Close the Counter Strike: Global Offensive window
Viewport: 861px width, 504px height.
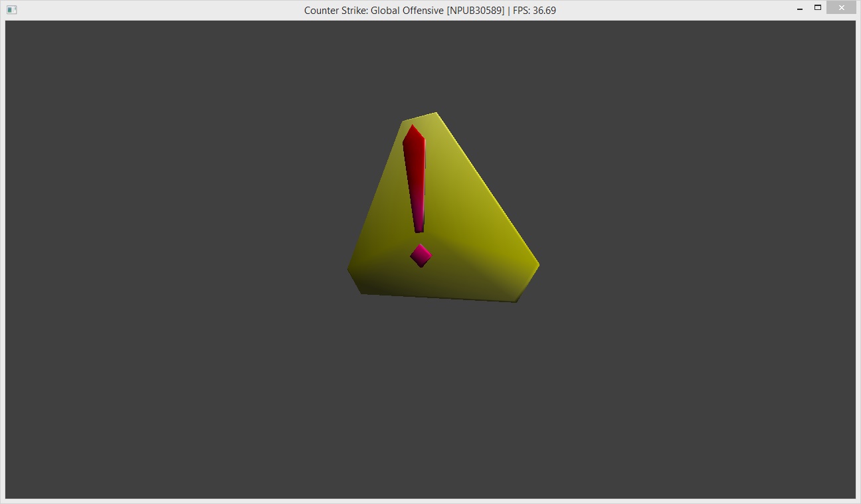pyautogui.click(x=841, y=8)
